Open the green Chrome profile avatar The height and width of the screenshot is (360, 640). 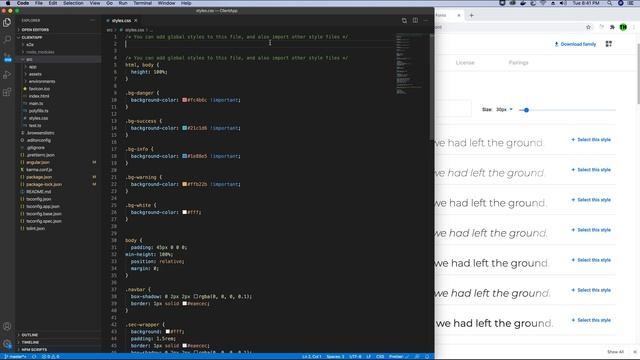[x=623, y=27]
